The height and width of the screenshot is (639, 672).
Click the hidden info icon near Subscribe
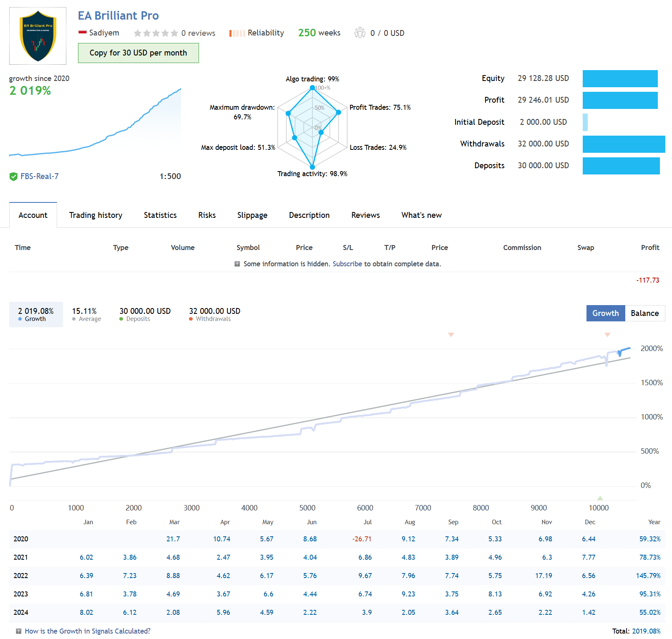point(237,264)
